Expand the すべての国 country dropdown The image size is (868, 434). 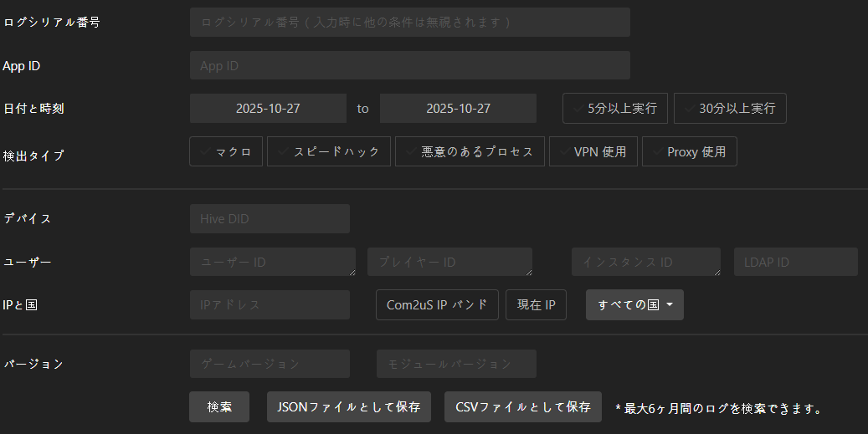pyautogui.click(x=634, y=305)
